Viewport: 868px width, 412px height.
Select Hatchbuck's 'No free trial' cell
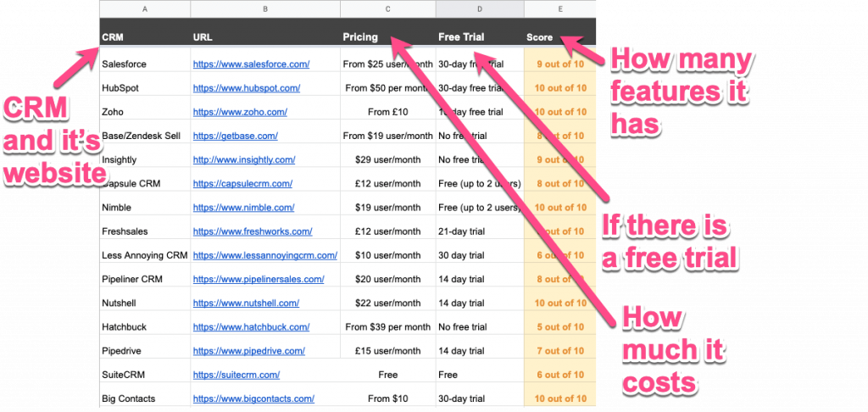[x=480, y=322]
